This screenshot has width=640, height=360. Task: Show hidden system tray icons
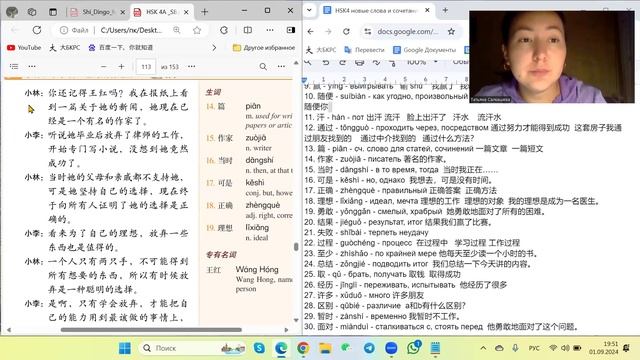coord(483,348)
